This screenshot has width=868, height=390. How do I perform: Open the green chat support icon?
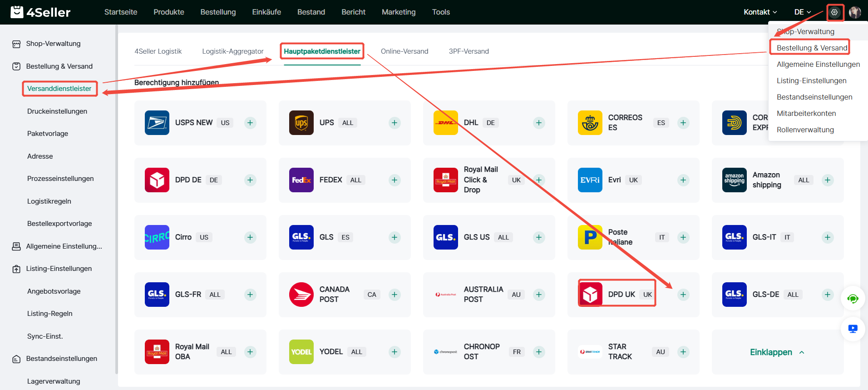(x=853, y=299)
